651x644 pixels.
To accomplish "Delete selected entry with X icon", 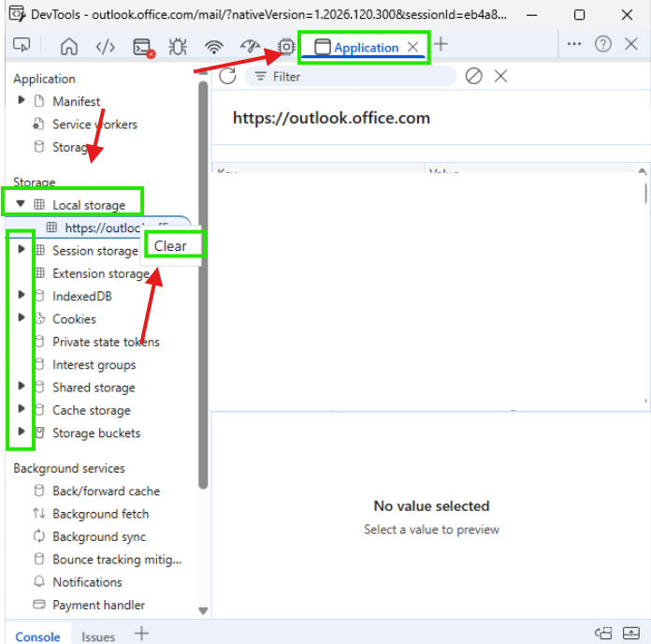I will (500, 76).
